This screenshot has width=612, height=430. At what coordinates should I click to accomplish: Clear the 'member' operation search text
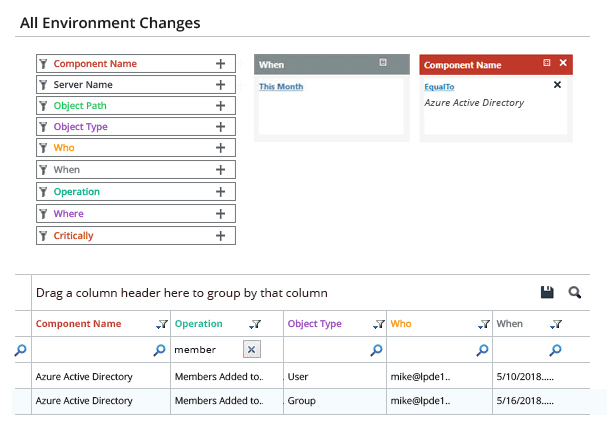252,349
